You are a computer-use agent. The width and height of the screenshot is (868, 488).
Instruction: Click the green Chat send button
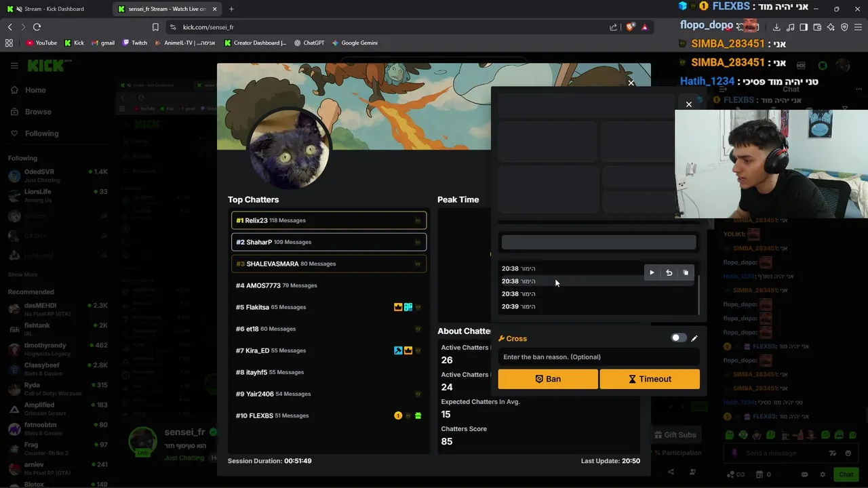point(846,474)
